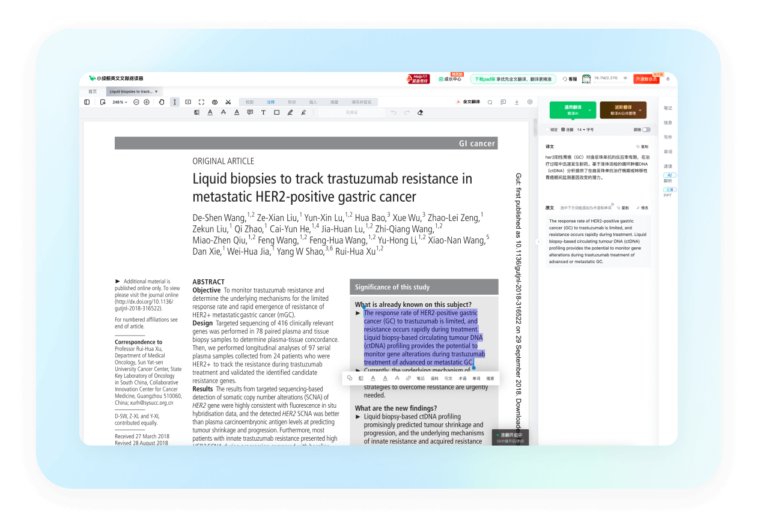Select the hand pan tool
The width and height of the screenshot is (757, 532).
162,102
